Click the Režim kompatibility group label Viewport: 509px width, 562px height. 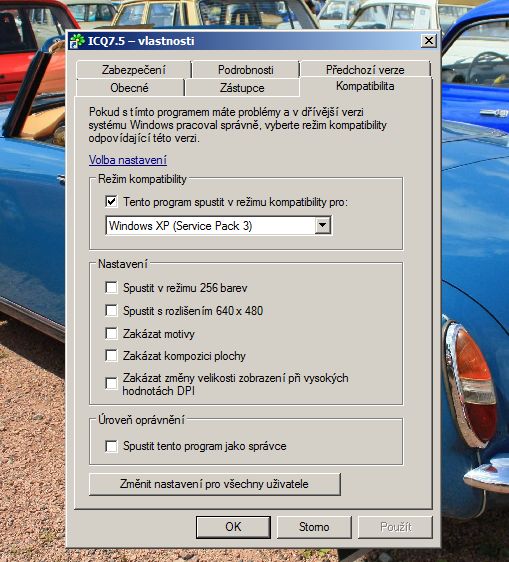[x=142, y=179]
